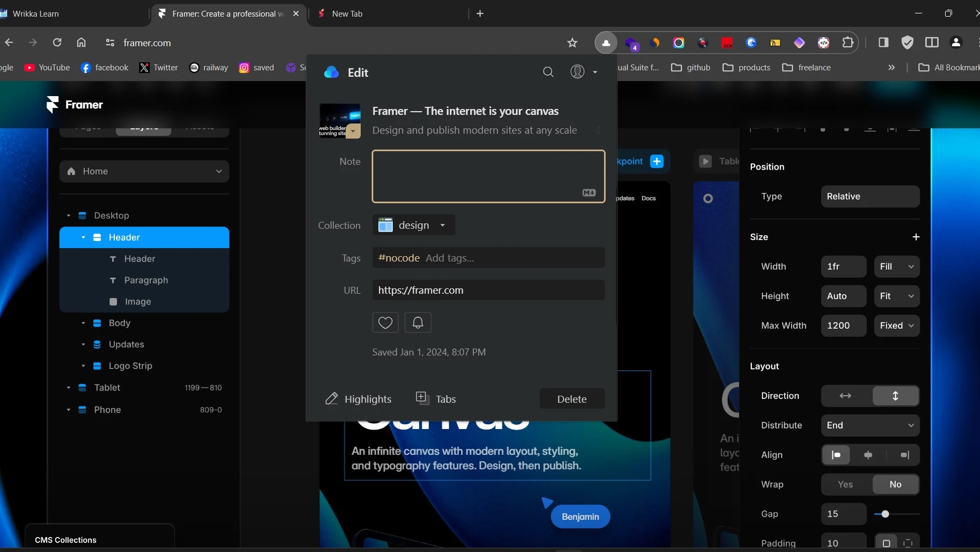Screen dimensions: 980x552
Task: Open the browser side panel icon
Action: click(x=883, y=42)
